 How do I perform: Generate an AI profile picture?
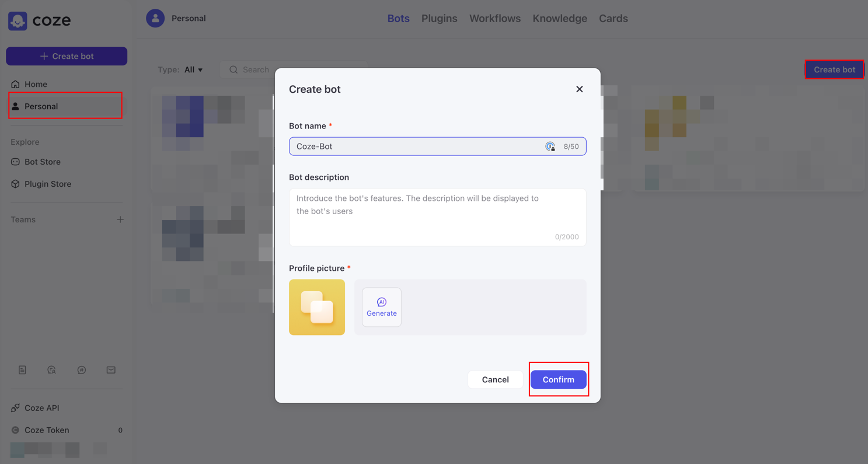[x=382, y=307]
